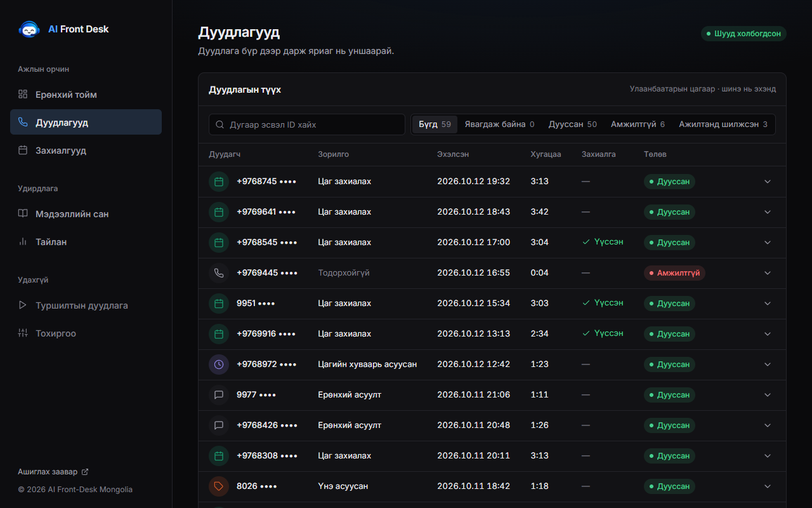
Task: Click phone icon of failed call +9769445
Action: point(219,273)
